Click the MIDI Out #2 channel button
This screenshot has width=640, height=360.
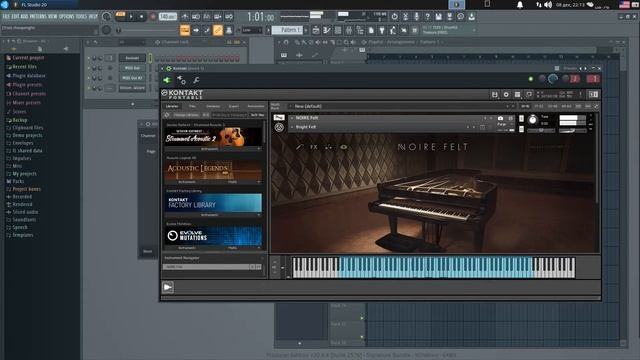pyautogui.click(x=132, y=78)
